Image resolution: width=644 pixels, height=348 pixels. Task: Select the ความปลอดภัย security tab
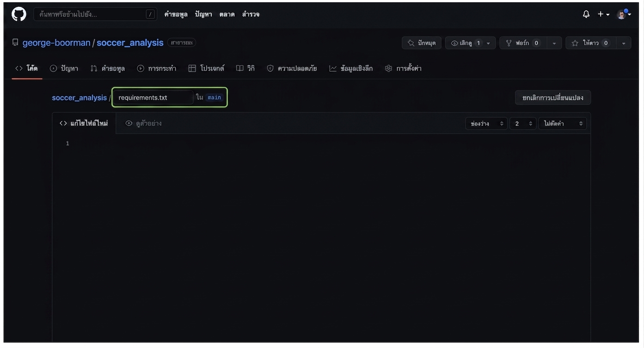[292, 68]
